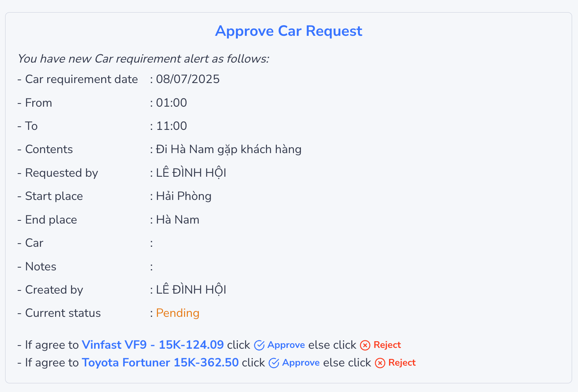Screen dimensions: 578x392
Task: Approve the Toyota Fortuner request via text link
Action: pos(301,362)
